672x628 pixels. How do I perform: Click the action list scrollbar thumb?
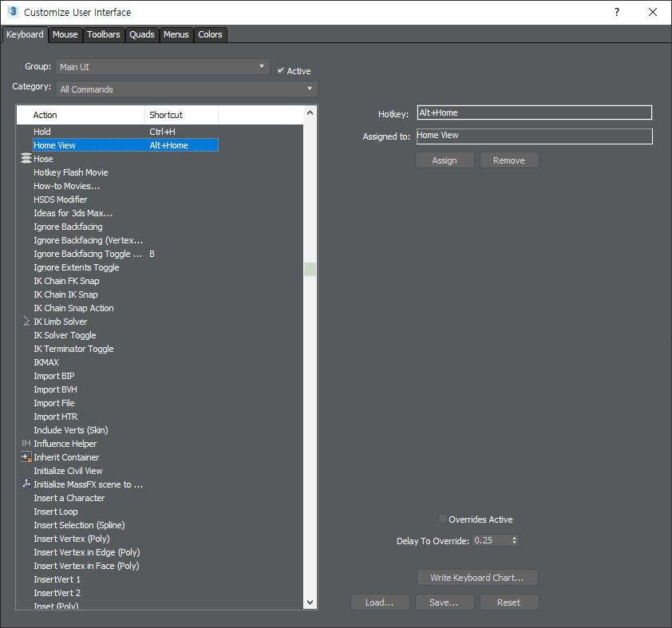[x=310, y=270]
